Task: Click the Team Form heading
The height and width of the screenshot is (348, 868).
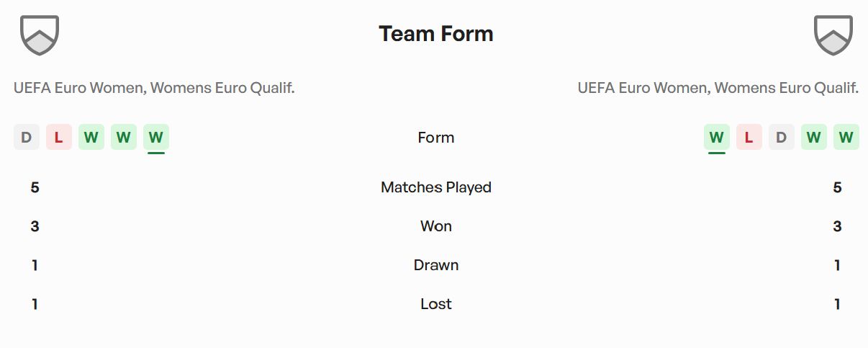Action: (436, 34)
